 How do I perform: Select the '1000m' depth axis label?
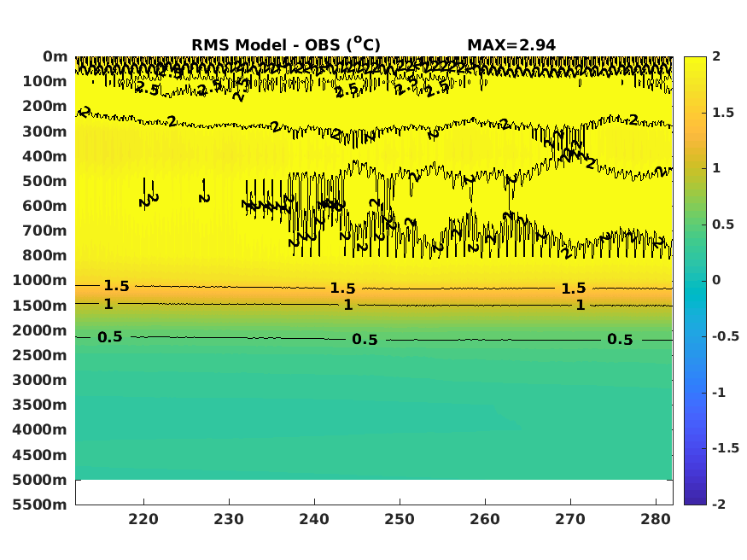(x=40, y=281)
